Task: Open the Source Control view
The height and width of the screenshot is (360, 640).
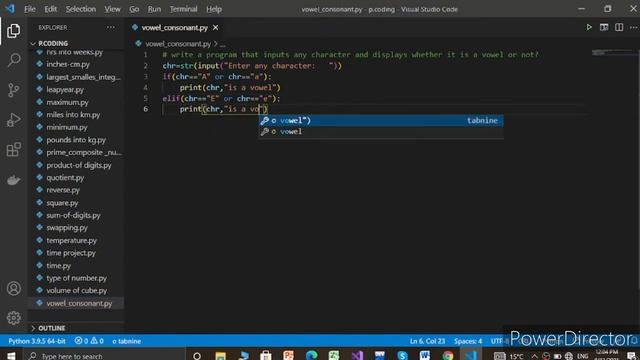Action: coord(13,90)
